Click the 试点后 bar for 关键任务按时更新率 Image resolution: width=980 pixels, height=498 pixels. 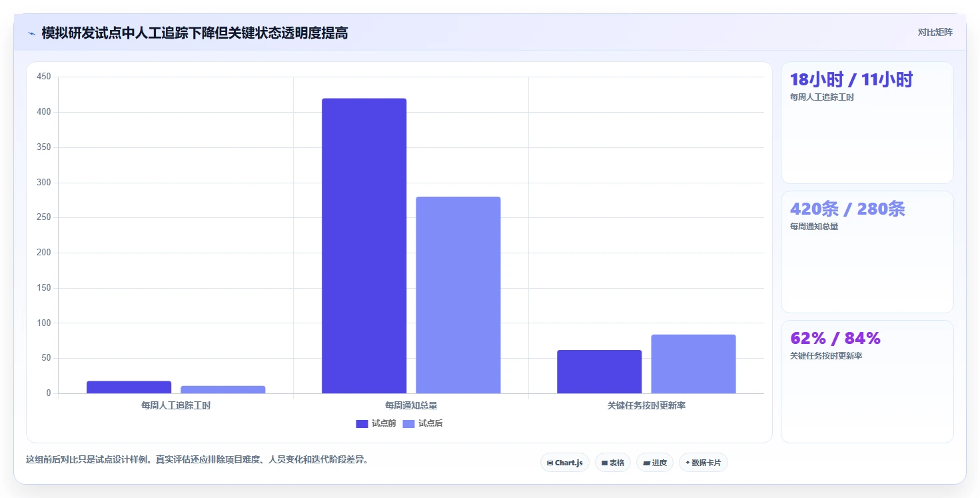[694, 364]
